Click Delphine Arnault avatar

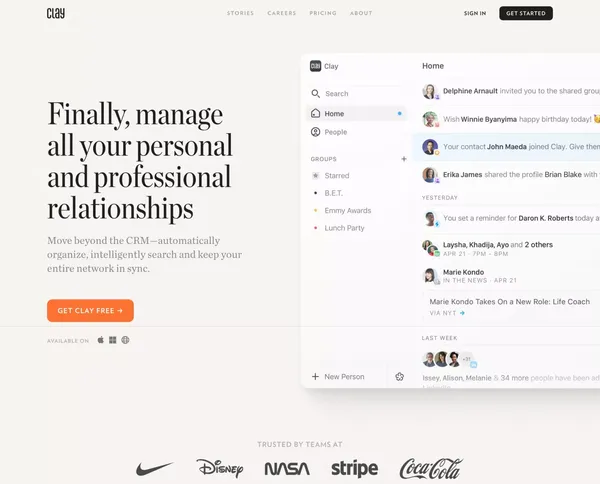coord(430,91)
